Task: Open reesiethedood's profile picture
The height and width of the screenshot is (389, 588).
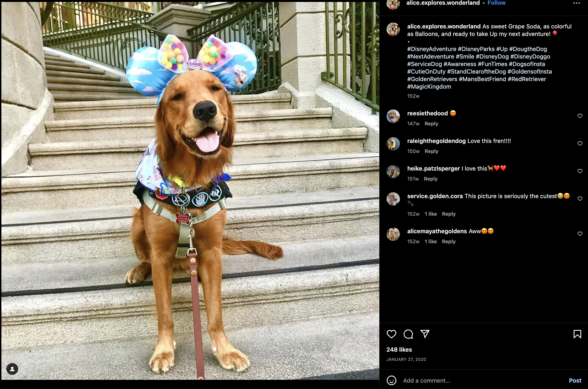Action: (393, 116)
